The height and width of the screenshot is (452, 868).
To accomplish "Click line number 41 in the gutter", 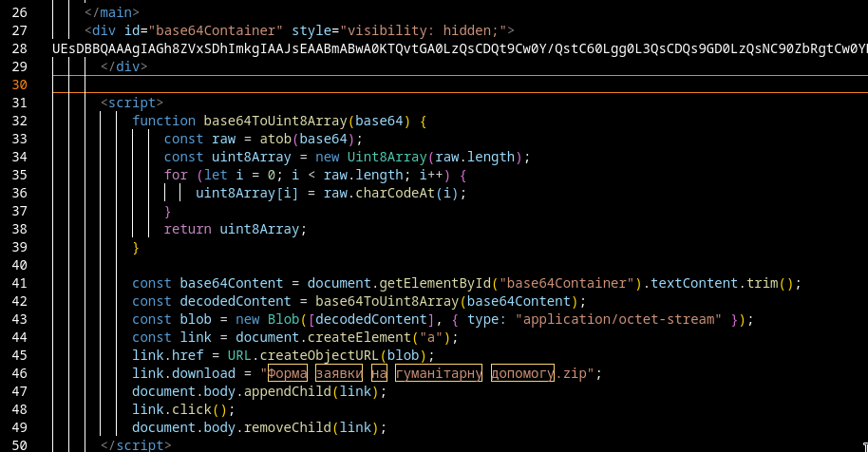I will coord(19,283).
